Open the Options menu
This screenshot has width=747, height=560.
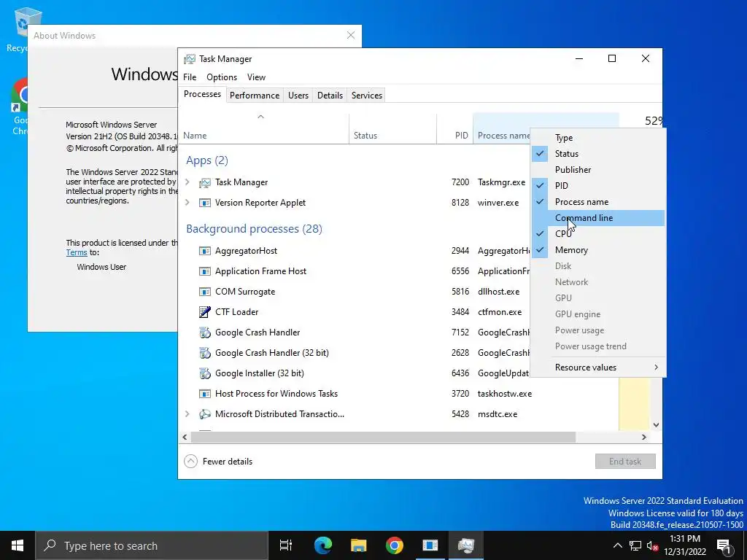222,77
